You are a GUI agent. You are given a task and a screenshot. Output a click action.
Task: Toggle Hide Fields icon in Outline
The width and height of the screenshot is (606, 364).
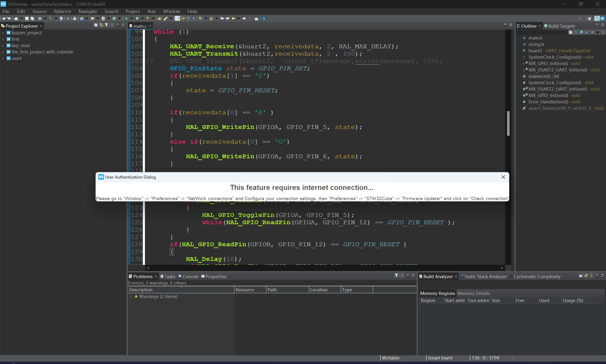582,32
